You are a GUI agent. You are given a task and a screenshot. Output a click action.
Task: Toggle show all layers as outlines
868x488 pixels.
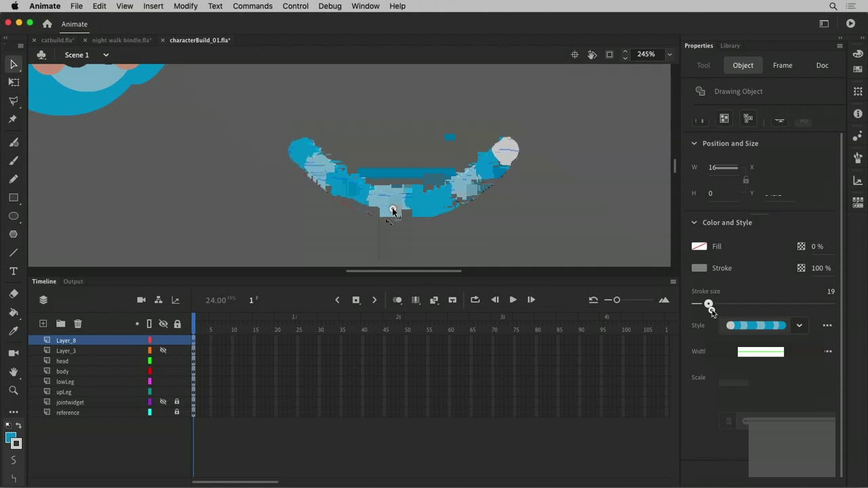click(x=149, y=324)
